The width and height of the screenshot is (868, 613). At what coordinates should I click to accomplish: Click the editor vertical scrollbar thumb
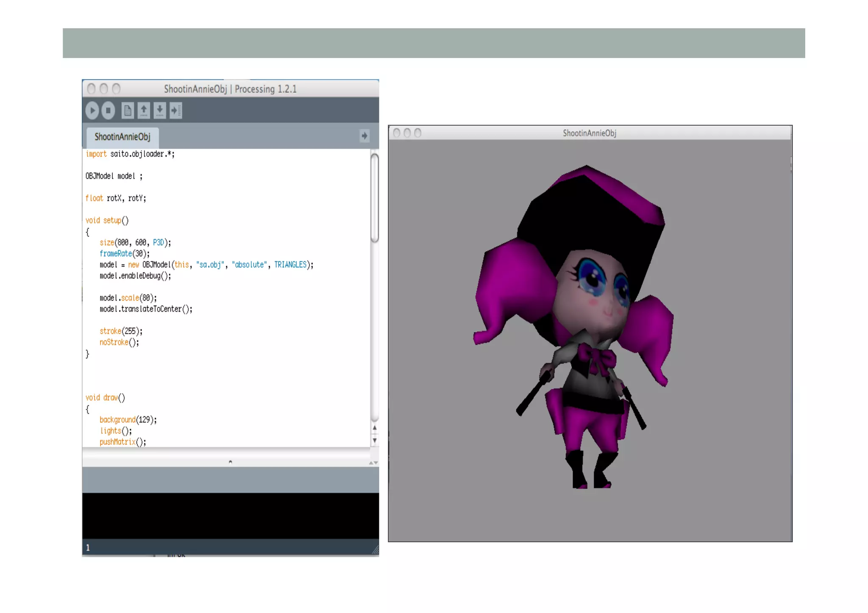point(374,197)
